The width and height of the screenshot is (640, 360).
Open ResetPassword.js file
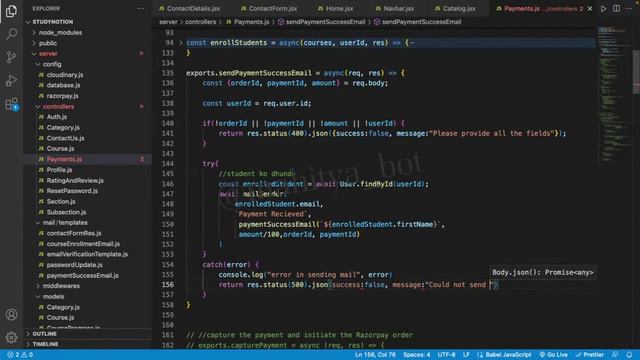88,191
